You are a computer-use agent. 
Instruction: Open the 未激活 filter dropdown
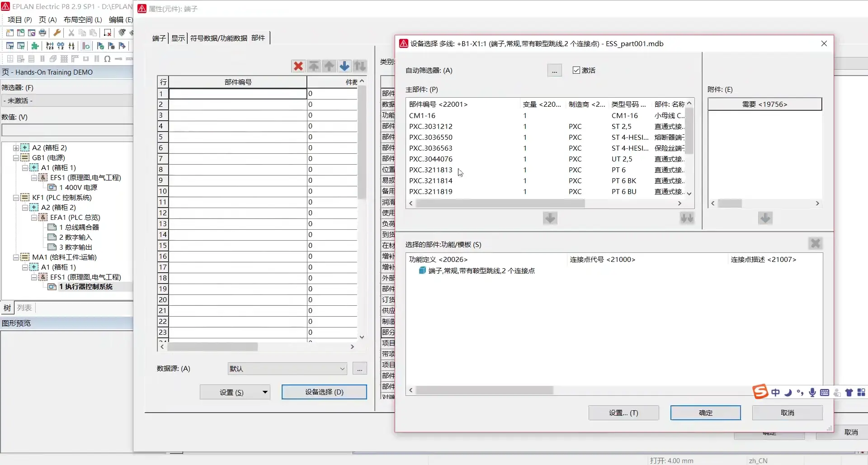click(x=67, y=100)
